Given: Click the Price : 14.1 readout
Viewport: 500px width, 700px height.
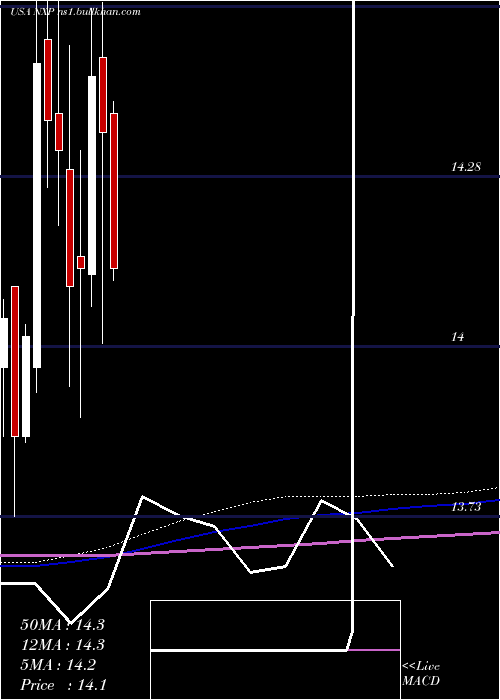Looking at the screenshot, I should 63,685.
